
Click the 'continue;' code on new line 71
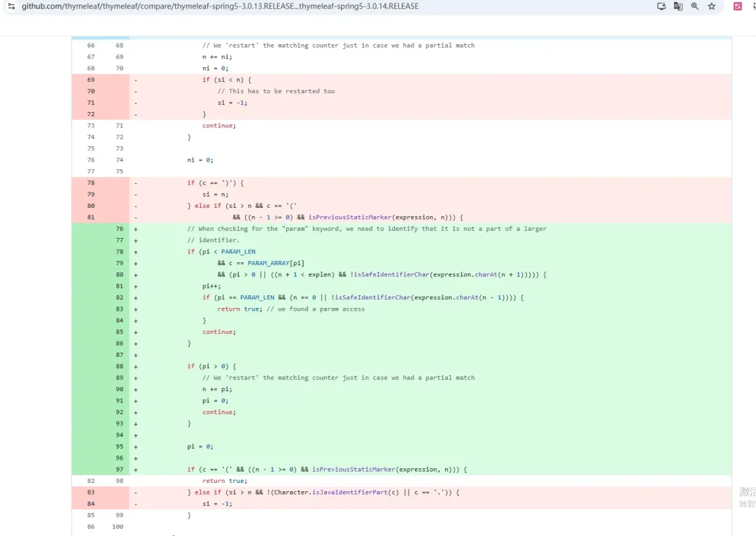(x=219, y=126)
